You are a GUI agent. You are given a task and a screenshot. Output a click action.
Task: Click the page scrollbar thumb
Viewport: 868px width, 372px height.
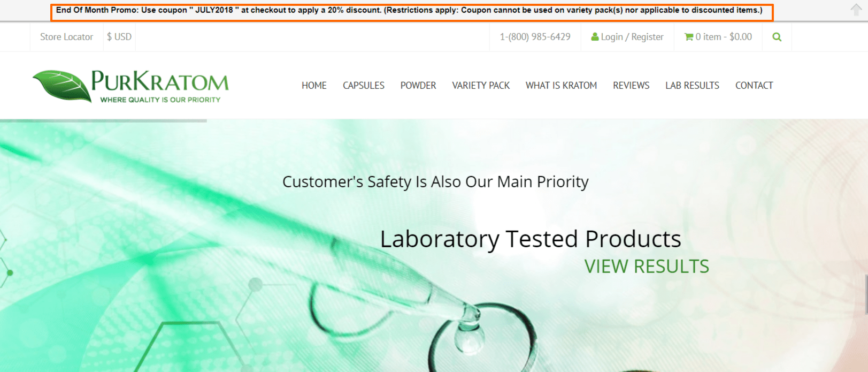pyautogui.click(x=866, y=294)
